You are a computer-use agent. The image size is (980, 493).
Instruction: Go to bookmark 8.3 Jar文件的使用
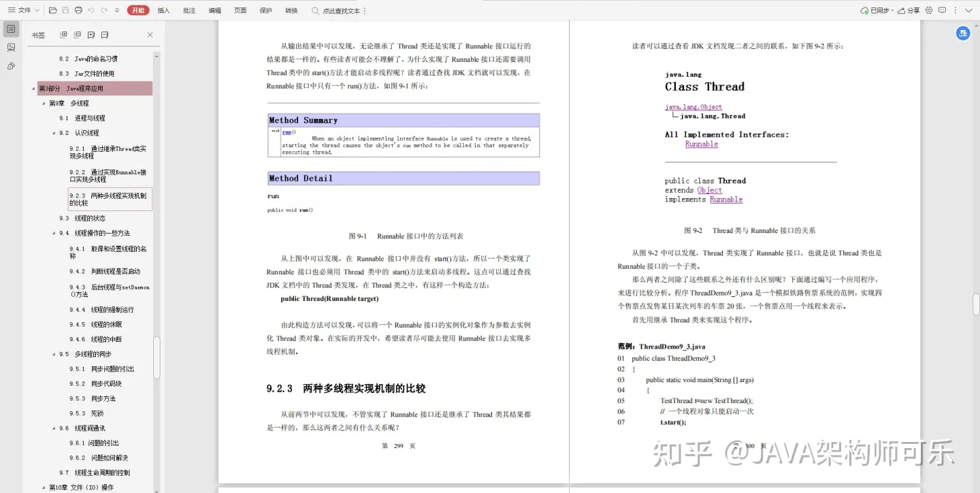86,74
